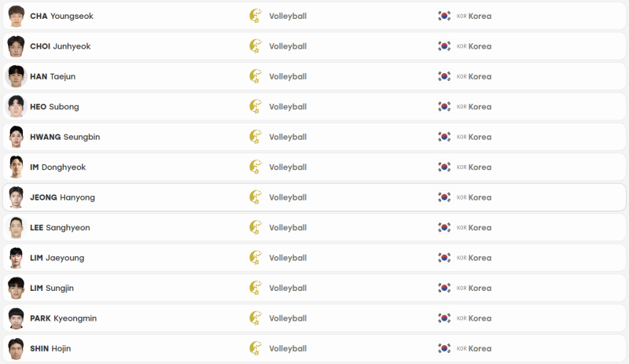Click the Volleyball label in IM Donghyeok's row
The height and width of the screenshot is (364, 629).
288,167
